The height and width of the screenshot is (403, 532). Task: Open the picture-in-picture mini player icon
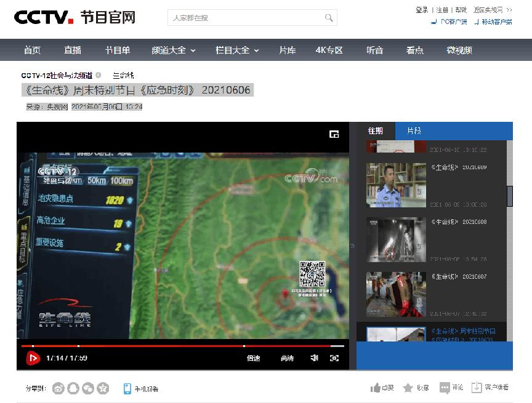[334, 134]
